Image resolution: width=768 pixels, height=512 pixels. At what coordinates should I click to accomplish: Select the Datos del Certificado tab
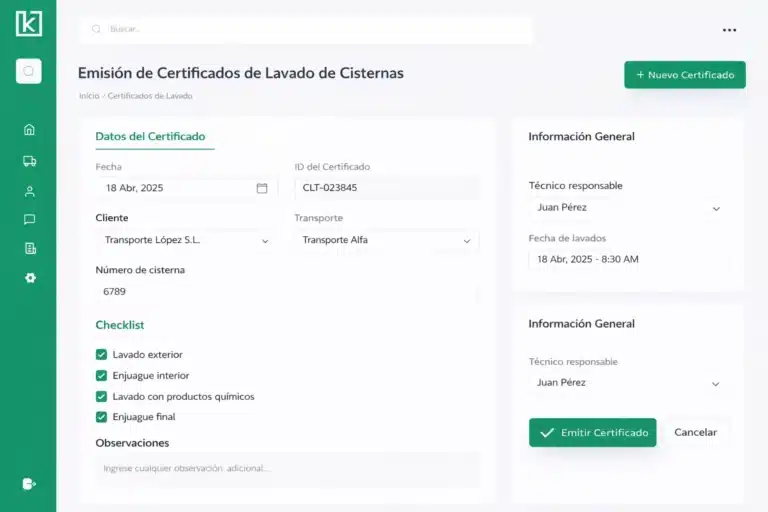tap(150, 137)
